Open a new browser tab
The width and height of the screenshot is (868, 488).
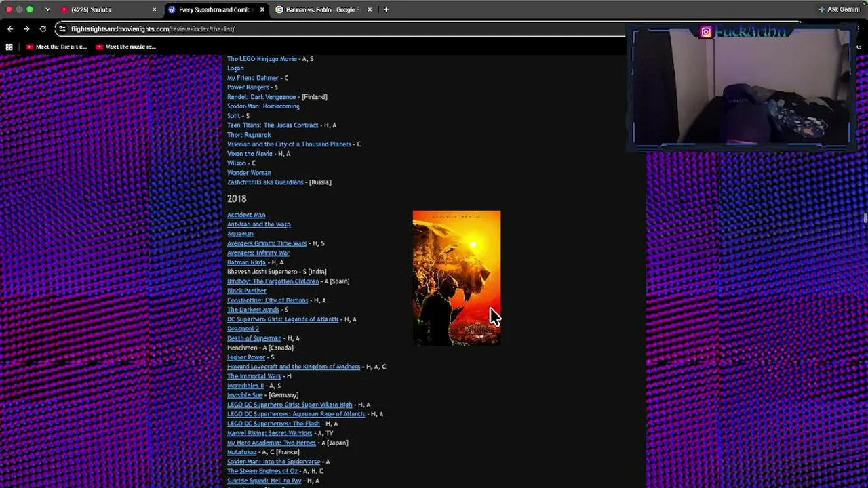(386, 9)
